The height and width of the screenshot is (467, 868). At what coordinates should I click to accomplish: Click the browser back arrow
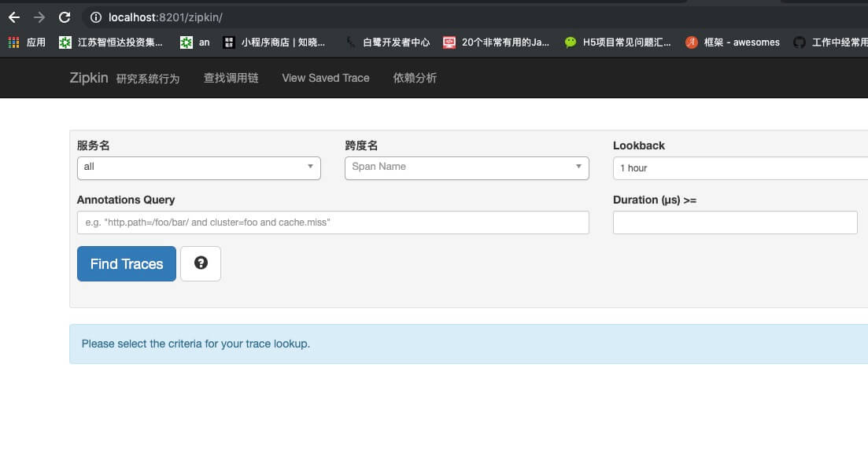[x=14, y=17]
